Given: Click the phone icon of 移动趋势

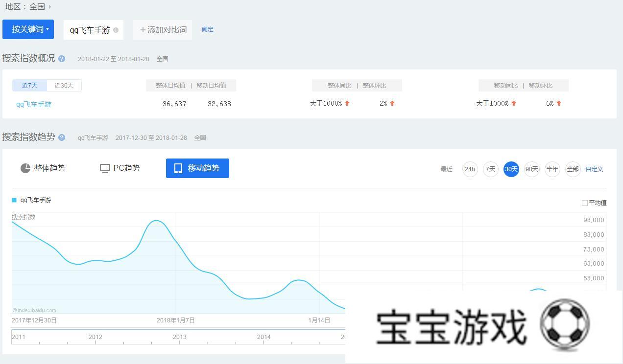Looking at the screenshot, I should [x=178, y=168].
